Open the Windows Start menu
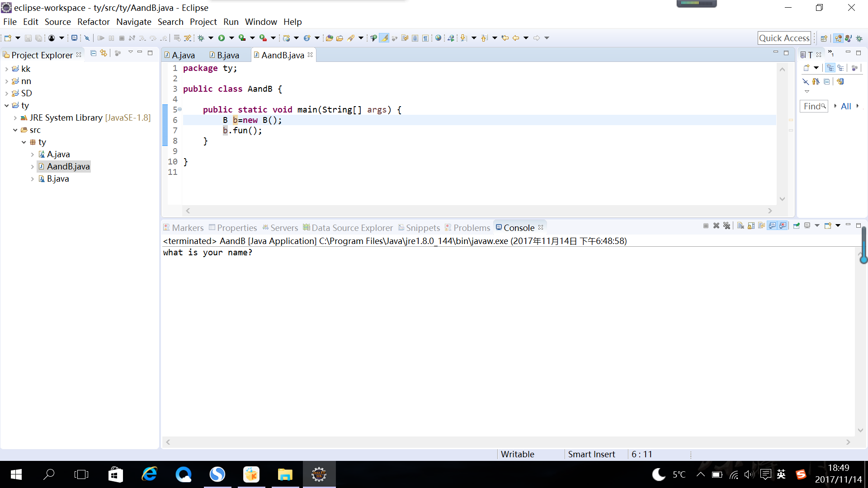Screen dimensions: 868x488 [x=16, y=474]
